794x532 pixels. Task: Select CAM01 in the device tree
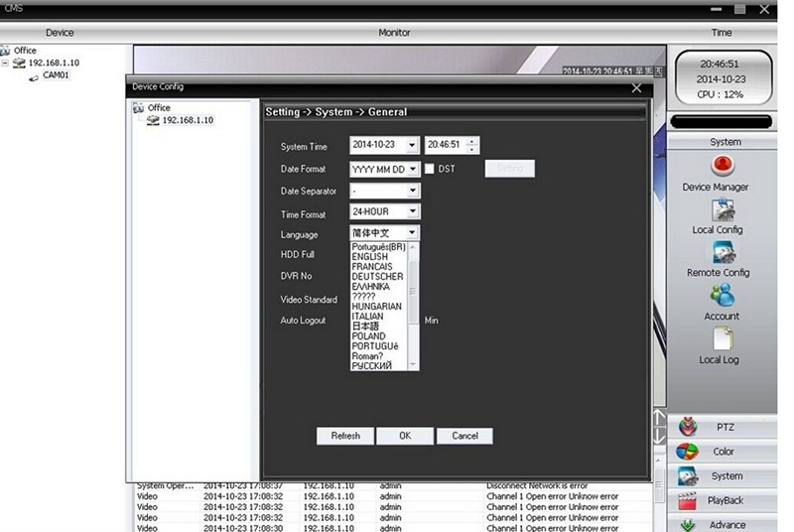pos(56,75)
